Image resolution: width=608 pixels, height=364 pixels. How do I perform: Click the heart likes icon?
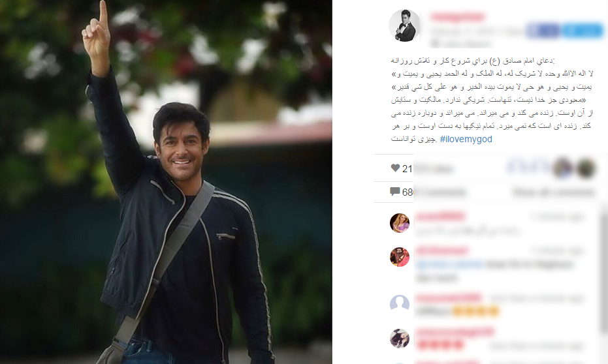[x=395, y=168]
